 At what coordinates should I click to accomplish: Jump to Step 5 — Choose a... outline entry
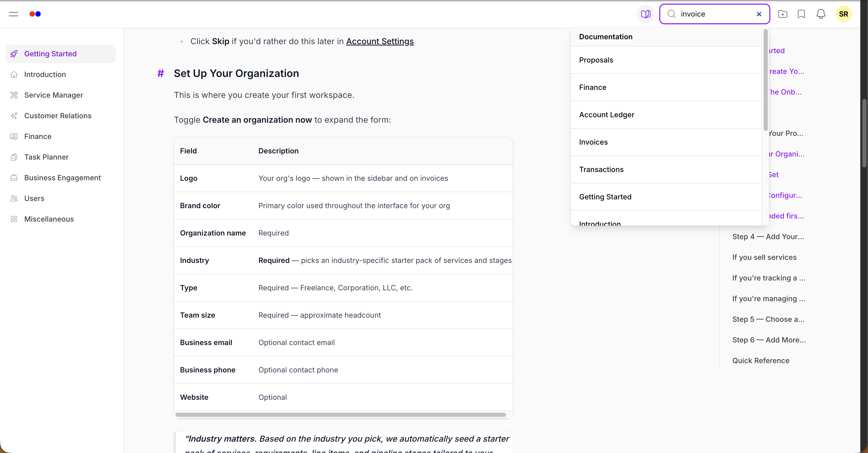[x=768, y=319]
